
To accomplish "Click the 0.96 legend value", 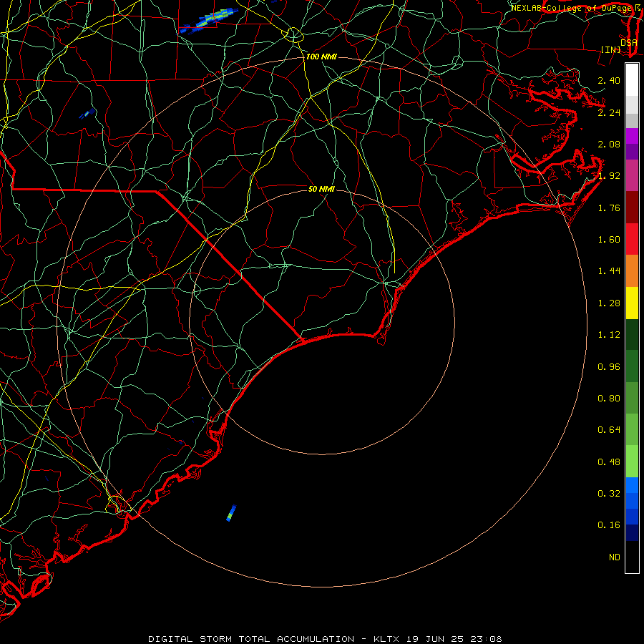I will click(609, 367).
